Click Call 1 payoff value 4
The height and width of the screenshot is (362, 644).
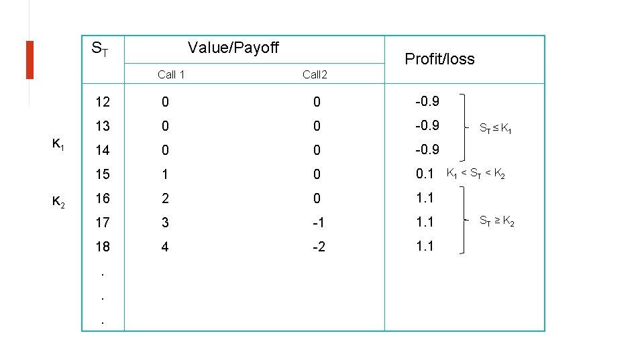pos(165,247)
